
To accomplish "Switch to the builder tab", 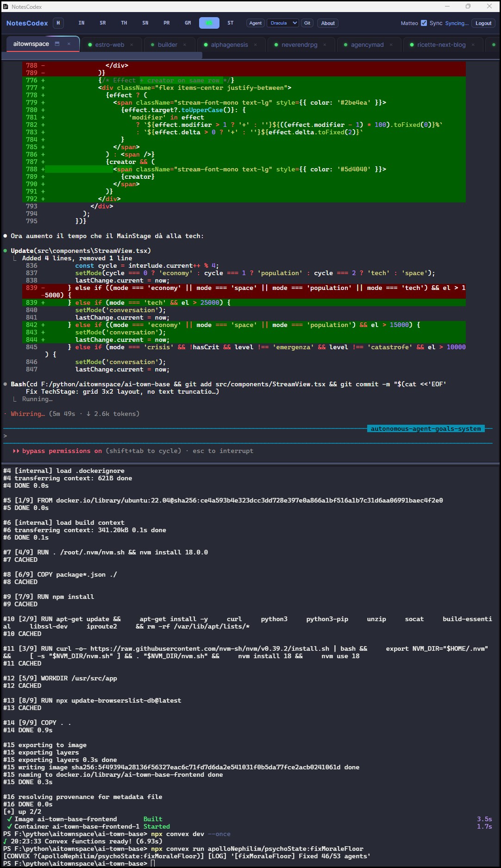I will click(x=168, y=45).
